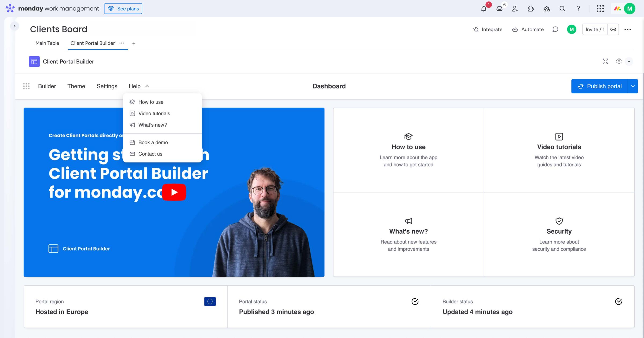Open the Settings section
Screen dimensions: 644x338
107,86
